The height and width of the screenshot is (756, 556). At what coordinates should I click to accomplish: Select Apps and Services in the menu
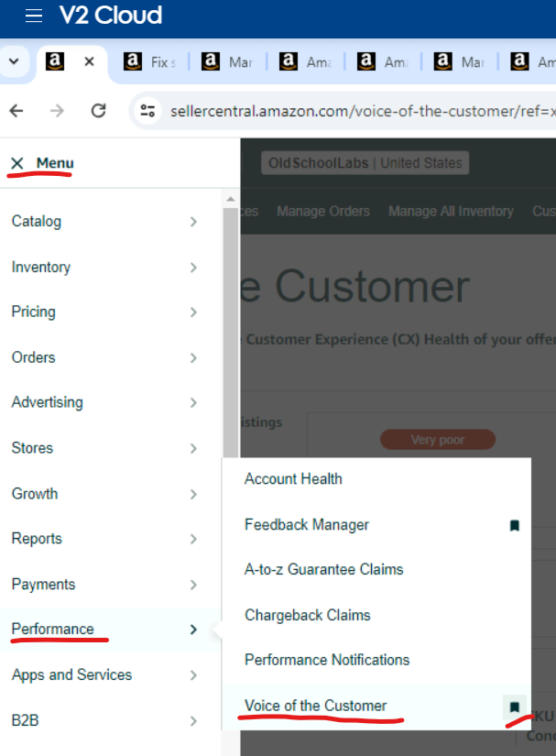pyautogui.click(x=71, y=675)
